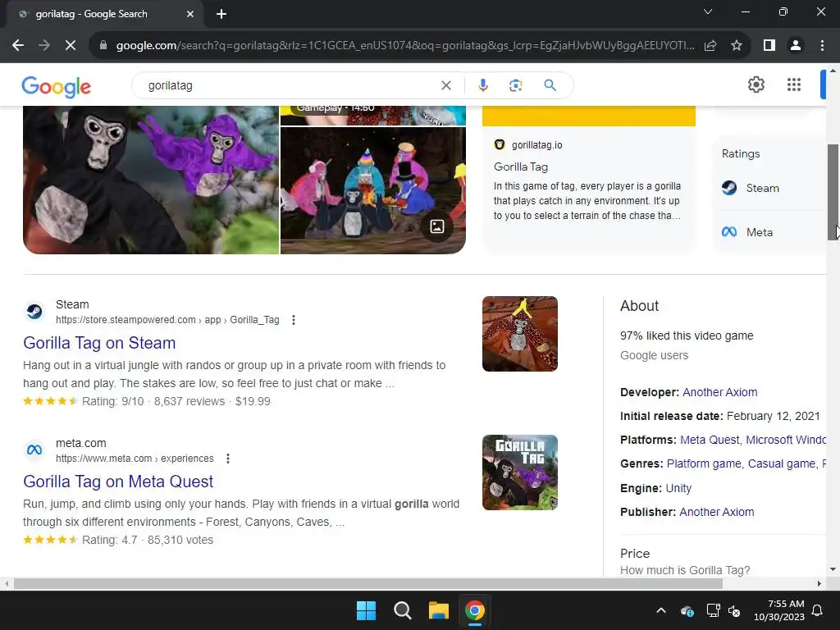Click the browser back arrow
Screen dimensions: 840x630
tap(18, 46)
